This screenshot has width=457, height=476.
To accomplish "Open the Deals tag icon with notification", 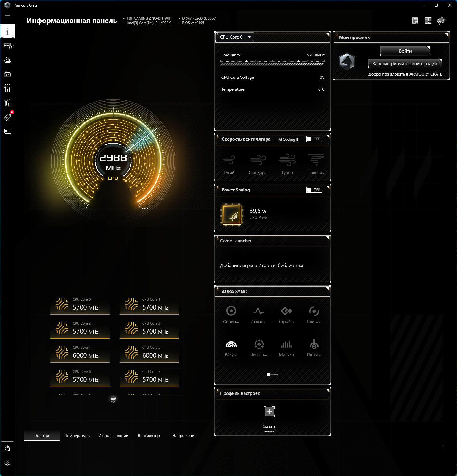I will [x=8, y=117].
